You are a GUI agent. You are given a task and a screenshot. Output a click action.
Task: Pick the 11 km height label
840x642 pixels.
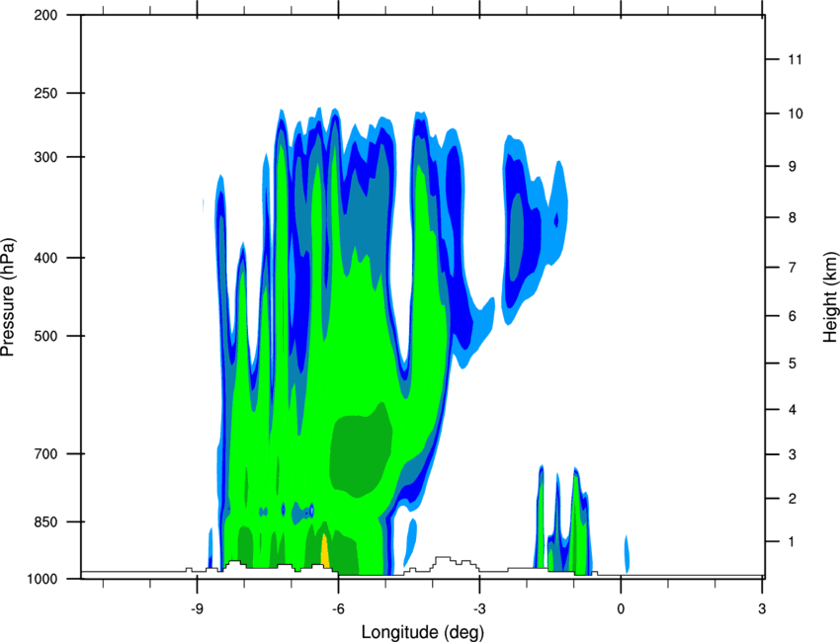coord(795,59)
